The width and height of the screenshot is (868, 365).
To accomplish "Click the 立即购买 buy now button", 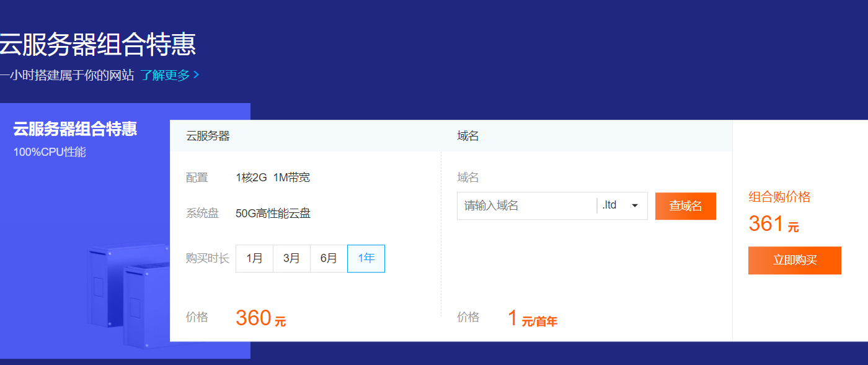I will click(795, 260).
